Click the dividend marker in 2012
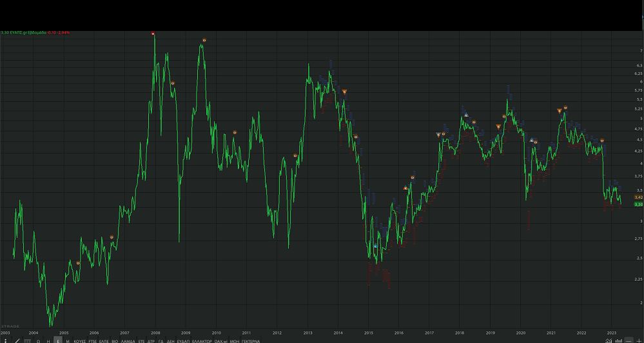The width and height of the screenshot is (644, 343). tap(295, 155)
